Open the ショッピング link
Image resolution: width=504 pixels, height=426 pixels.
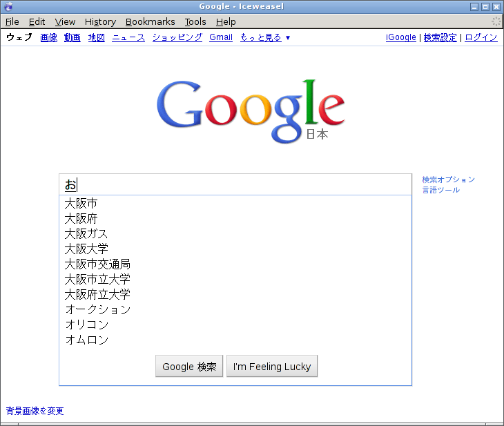click(177, 37)
